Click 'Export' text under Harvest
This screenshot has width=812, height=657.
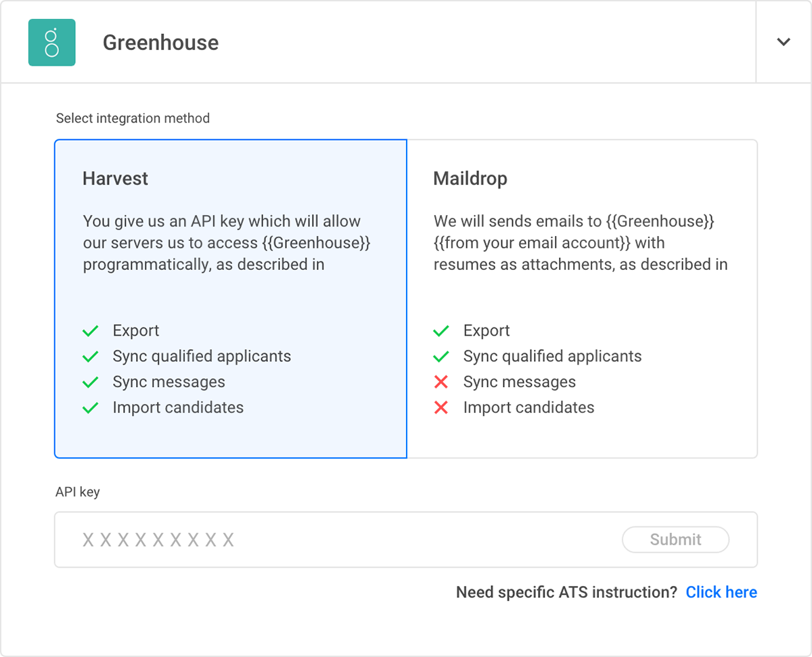pos(136,330)
